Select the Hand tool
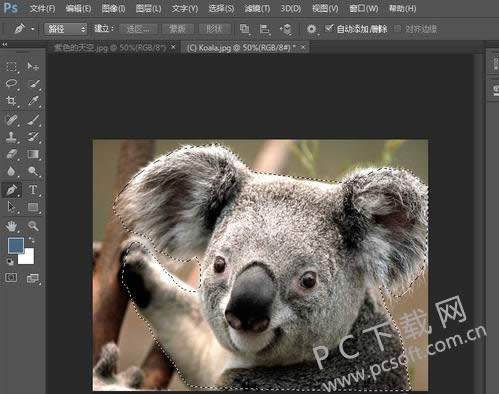This screenshot has height=394, width=499. click(11, 226)
